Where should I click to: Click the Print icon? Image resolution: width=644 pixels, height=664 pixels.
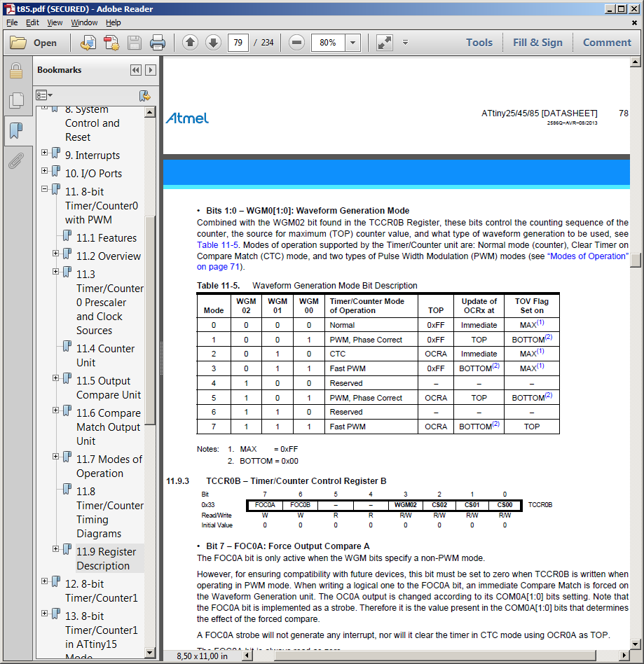158,43
